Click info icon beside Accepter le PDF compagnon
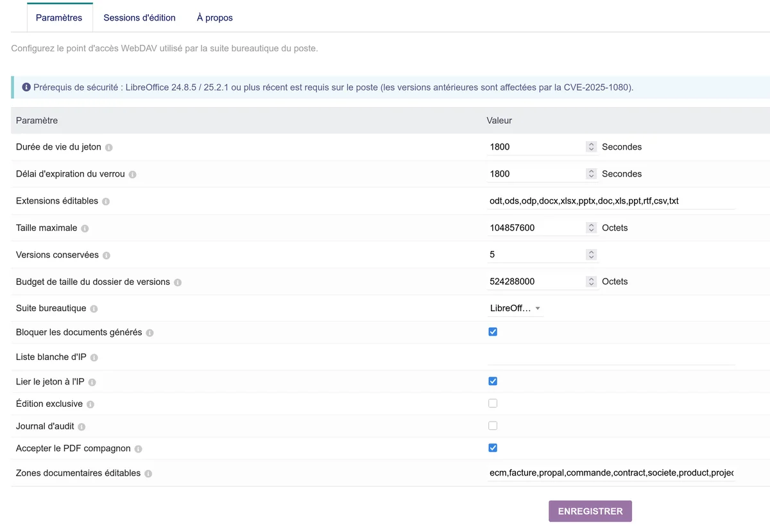The image size is (770, 532). (138, 449)
